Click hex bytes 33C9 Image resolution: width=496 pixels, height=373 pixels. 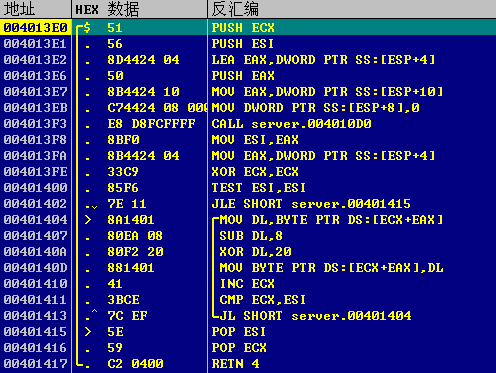click(x=123, y=172)
